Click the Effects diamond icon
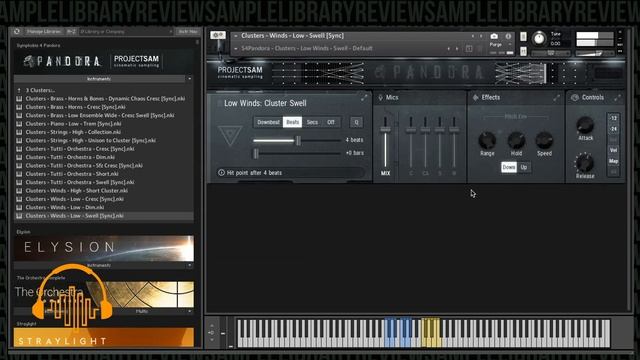The height and width of the screenshot is (360, 640). [475, 98]
